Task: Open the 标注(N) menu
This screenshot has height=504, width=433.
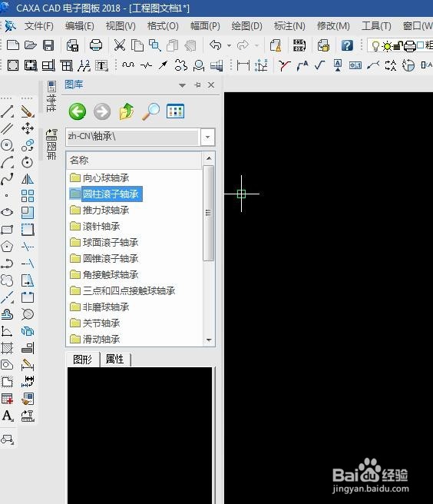Action: [289, 26]
